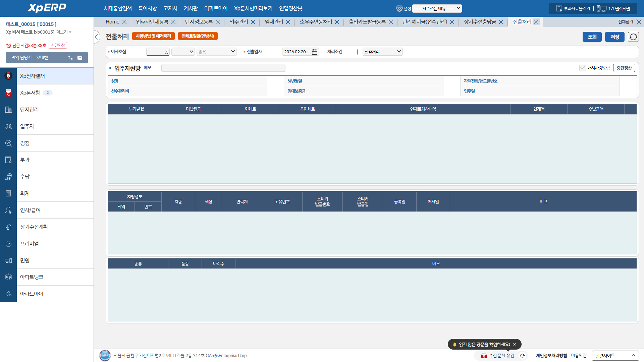Collapse the left sidebar arrow
Image resolution: width=644 pixels, height=362 pixels.
97,37
